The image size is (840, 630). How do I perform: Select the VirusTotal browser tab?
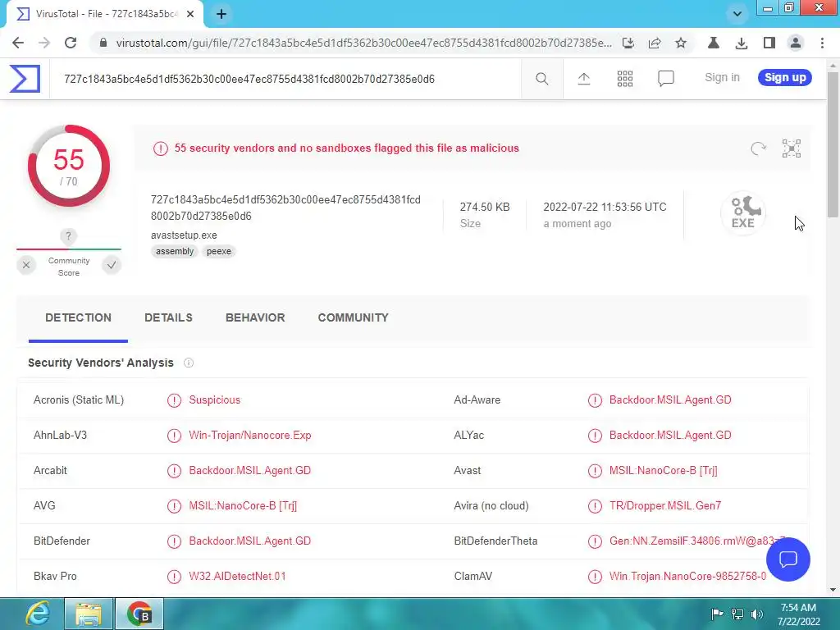click(x=104, y=15)
